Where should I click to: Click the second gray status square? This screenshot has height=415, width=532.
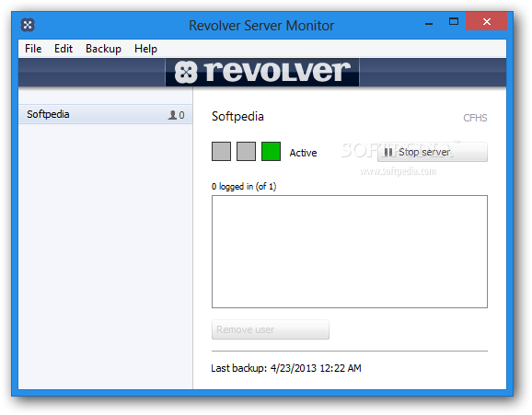click(246, 151)
